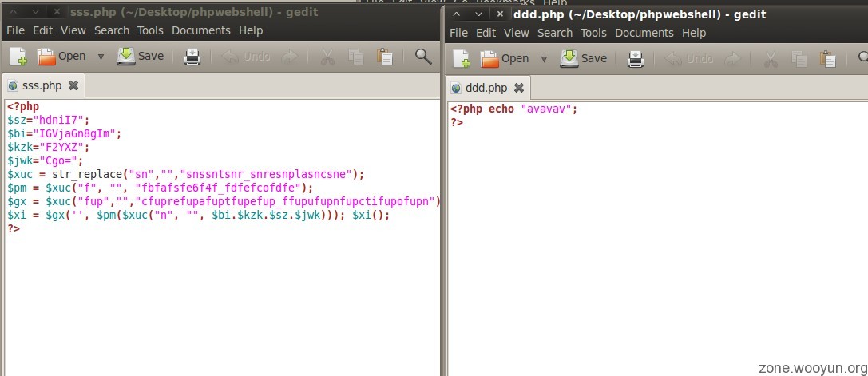The width and height of the screenshot is (868, 376).
Task: Close the ddd.php tab
Action: [518, 88]
